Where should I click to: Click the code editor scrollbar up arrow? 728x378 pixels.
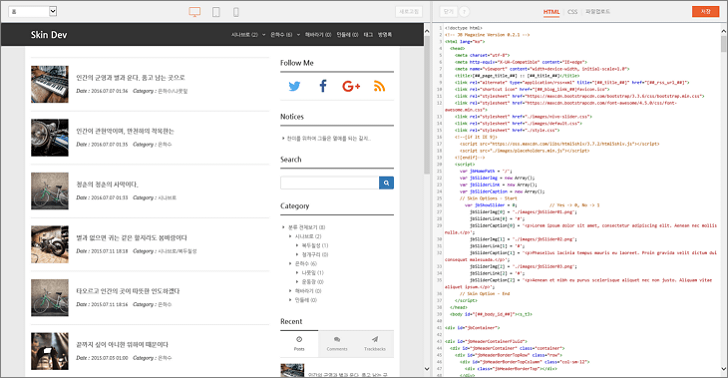tap(723, 31)
